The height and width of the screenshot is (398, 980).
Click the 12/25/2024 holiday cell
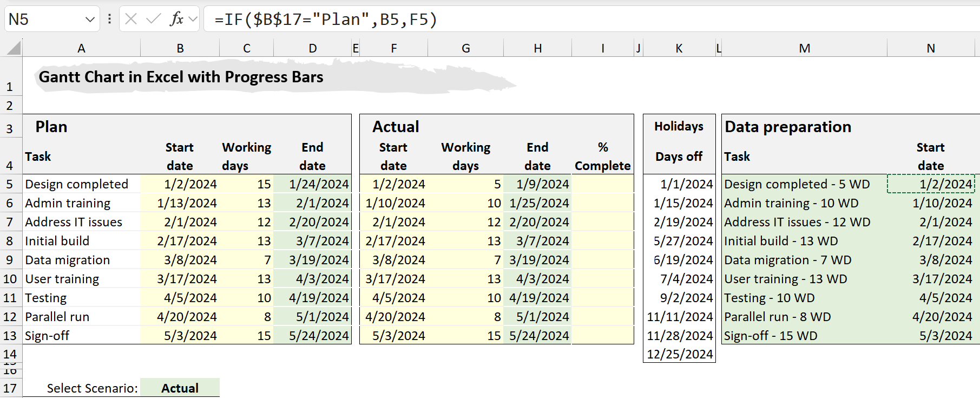click(x=679, y=354)
